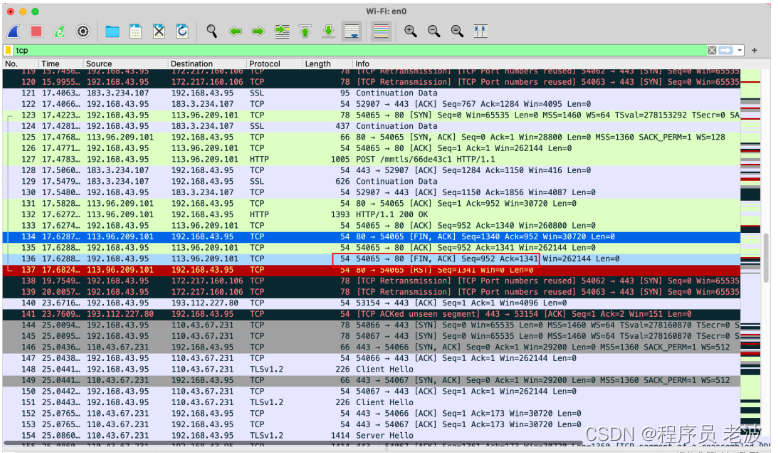Viewport: 778px width, 453px height.
Task: Select packet 129 Continuation Data, length 626
Action: (x=371, y=181)
